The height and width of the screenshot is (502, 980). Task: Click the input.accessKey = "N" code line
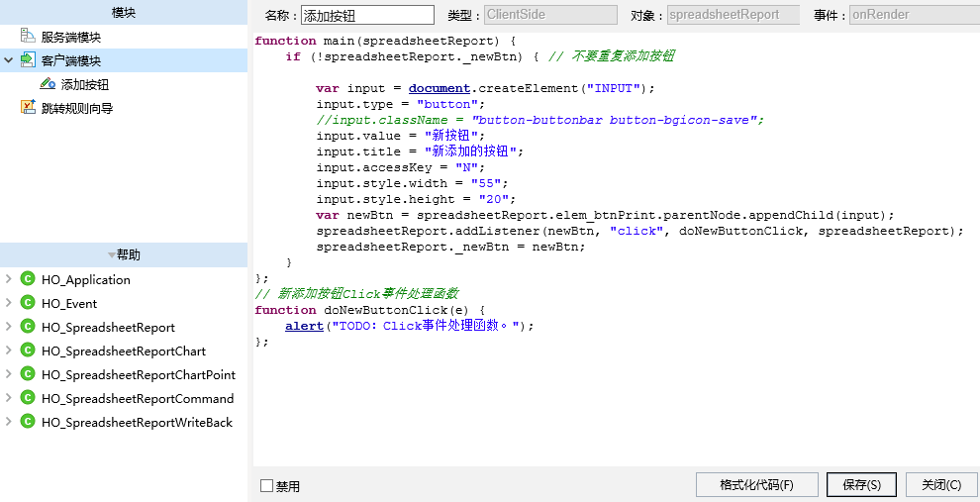pos(401,167)
